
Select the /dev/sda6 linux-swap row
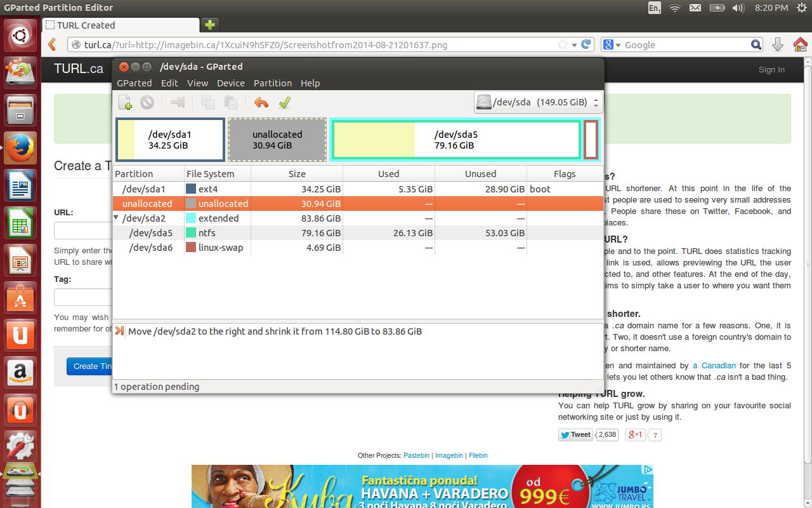[358, 248]
